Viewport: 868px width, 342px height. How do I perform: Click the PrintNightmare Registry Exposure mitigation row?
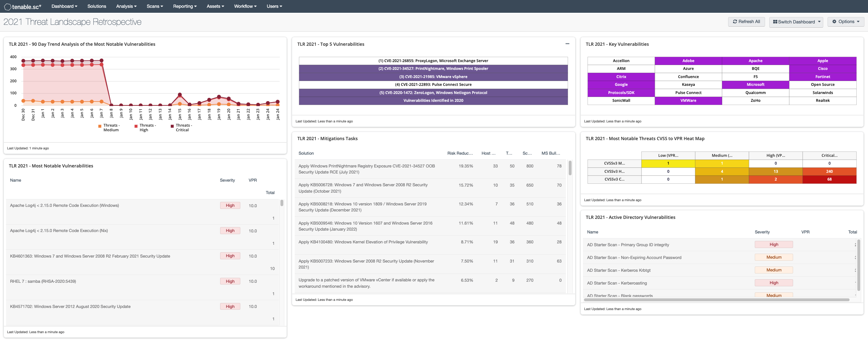point(430,169)
